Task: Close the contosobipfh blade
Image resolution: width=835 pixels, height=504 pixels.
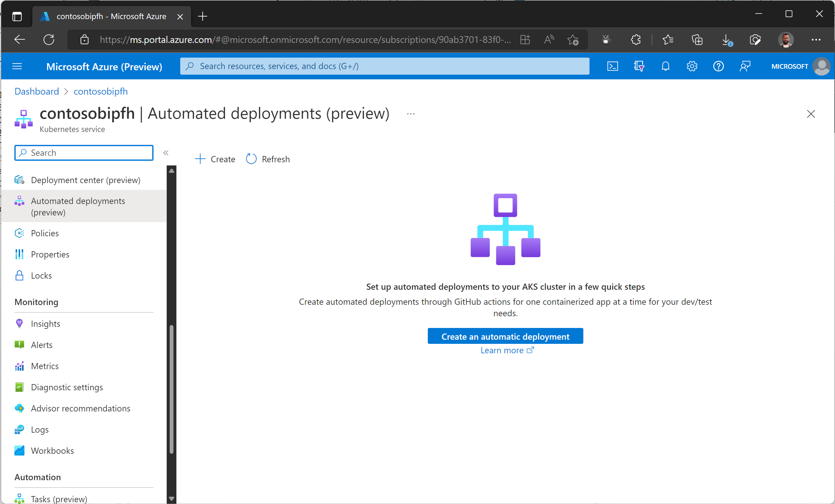Action: pyautogui.click(x=811, y=114)
